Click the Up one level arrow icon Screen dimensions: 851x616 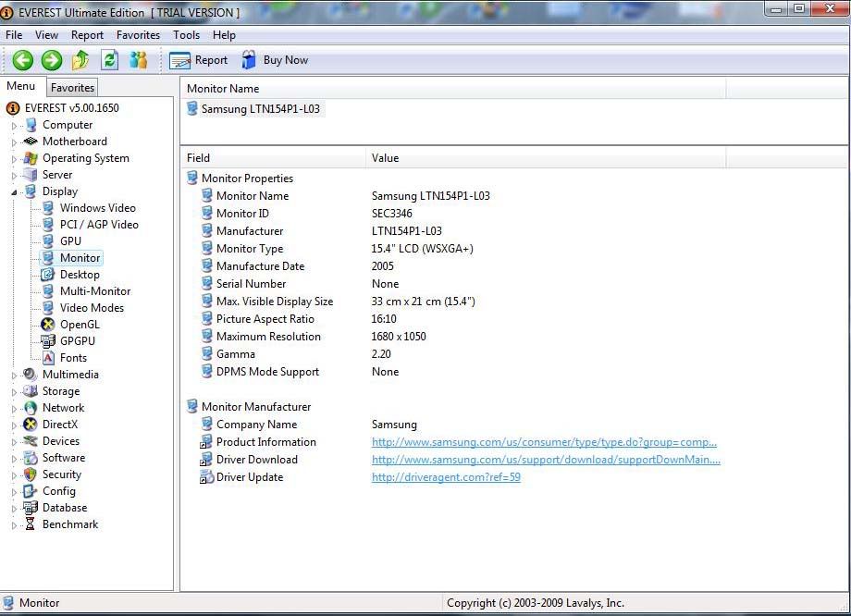[80, 60]
